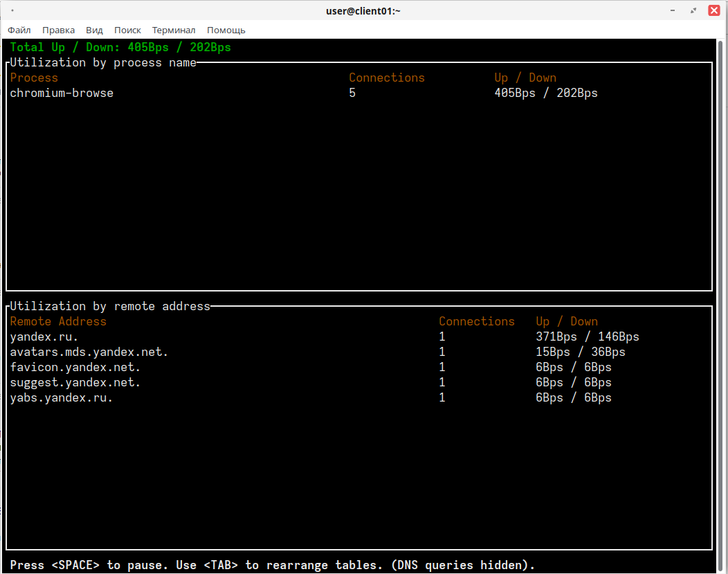
Task: Click the 15Bps / 36Bps rate
Action: tap(581, 352)
